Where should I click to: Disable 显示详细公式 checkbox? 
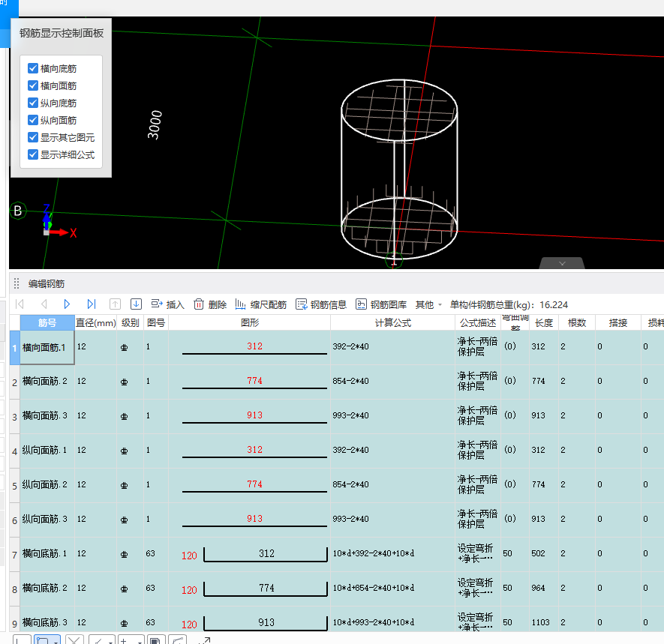point(33,154)
